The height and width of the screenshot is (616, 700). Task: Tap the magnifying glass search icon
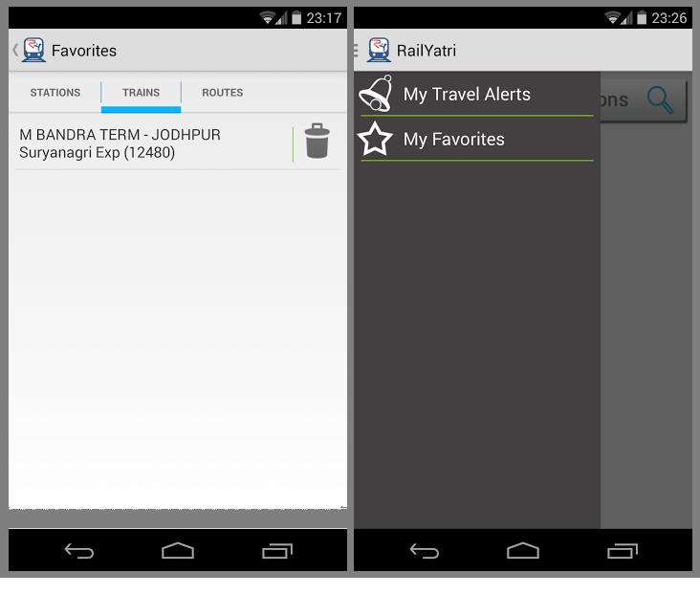660,100
